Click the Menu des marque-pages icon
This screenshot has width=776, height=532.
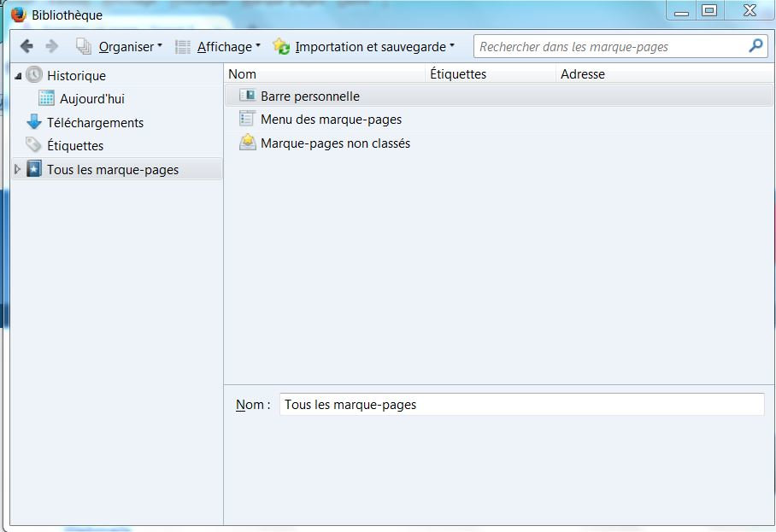coord(247,119)
